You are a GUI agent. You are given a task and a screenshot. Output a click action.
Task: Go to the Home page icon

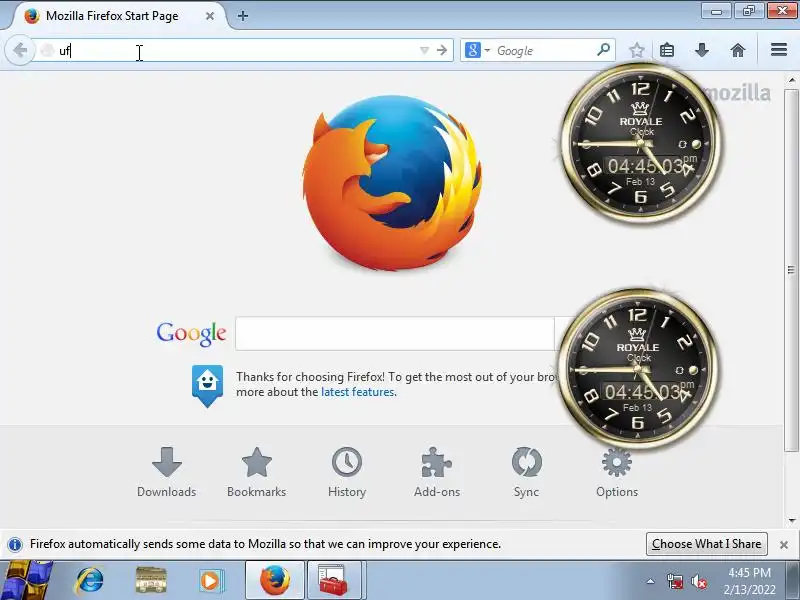click(738, 50)
